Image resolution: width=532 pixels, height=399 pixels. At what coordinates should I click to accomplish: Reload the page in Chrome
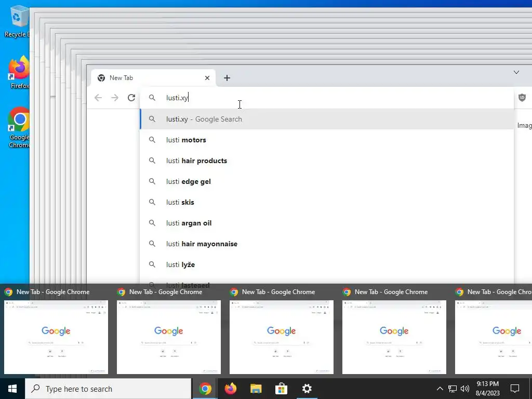click(x=131, y=98)
